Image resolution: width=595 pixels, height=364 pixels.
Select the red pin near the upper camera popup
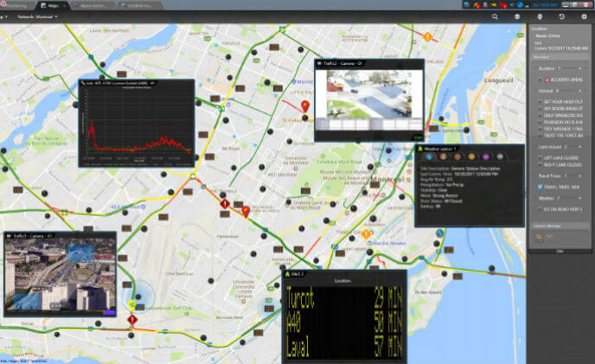point(305,105)
